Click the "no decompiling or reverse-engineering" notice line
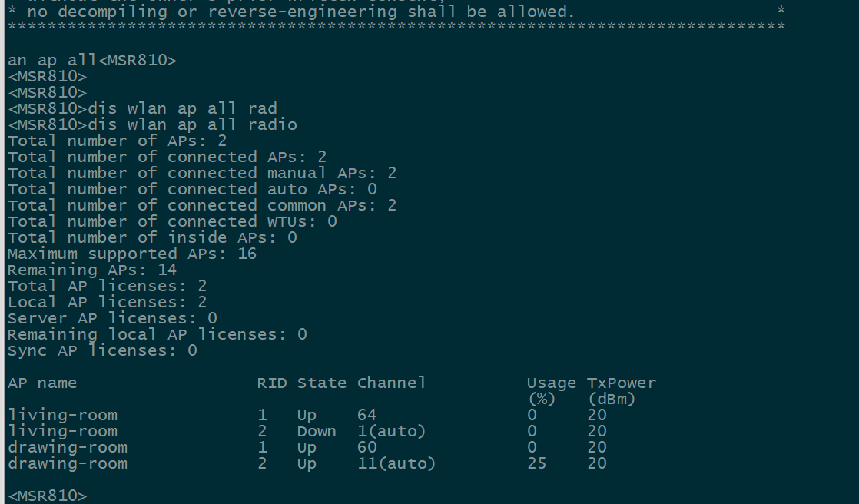This screenshot has width=859, height=504. 292,12
